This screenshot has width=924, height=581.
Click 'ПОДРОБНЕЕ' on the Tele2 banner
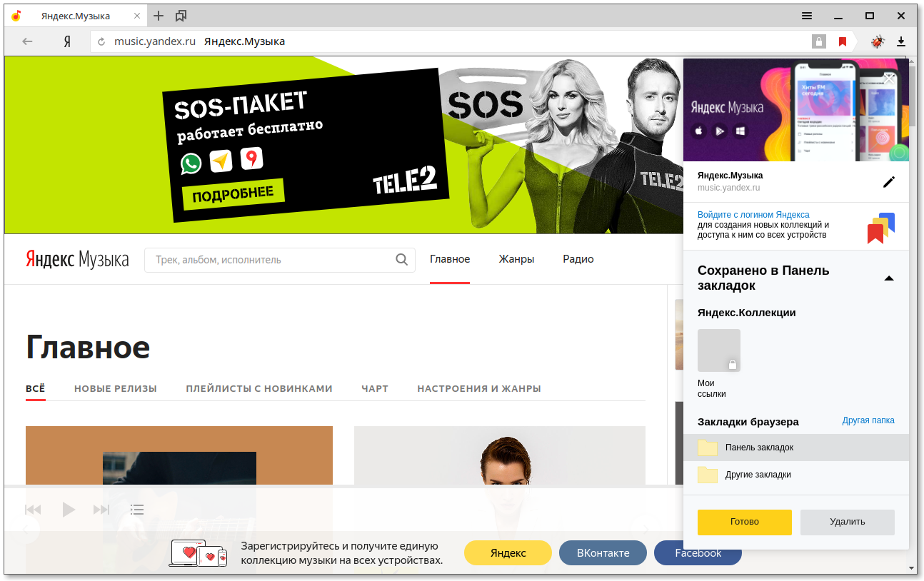pos(233,194)
